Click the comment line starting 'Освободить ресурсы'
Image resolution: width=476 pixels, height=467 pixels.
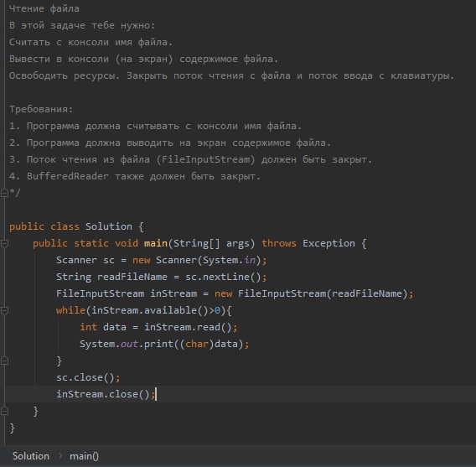click(x=231, y=75)
